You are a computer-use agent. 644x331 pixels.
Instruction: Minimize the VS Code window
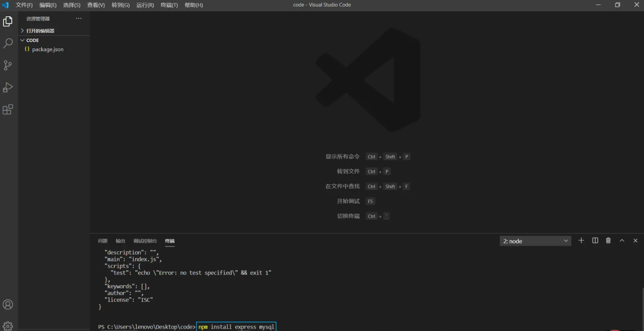pos(598,5)
